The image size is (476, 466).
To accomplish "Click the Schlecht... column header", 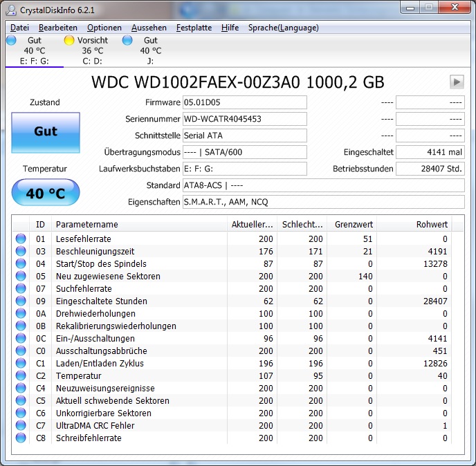I will tap(302, 225).
